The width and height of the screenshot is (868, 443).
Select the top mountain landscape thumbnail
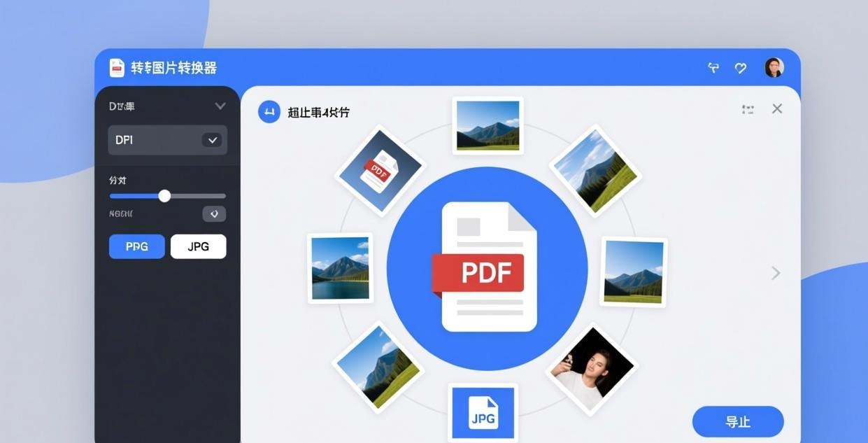(488, 125)
